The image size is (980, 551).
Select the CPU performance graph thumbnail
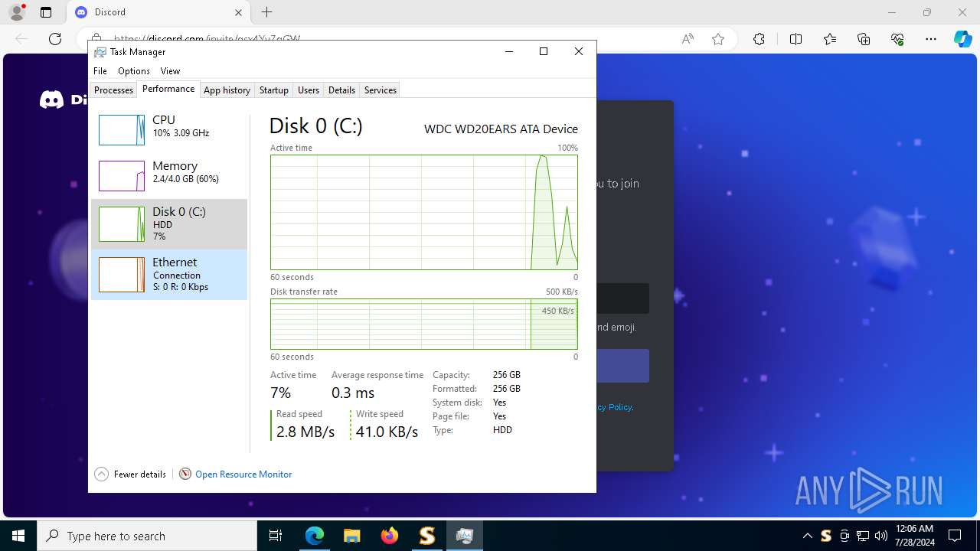(x=122, y=130)
